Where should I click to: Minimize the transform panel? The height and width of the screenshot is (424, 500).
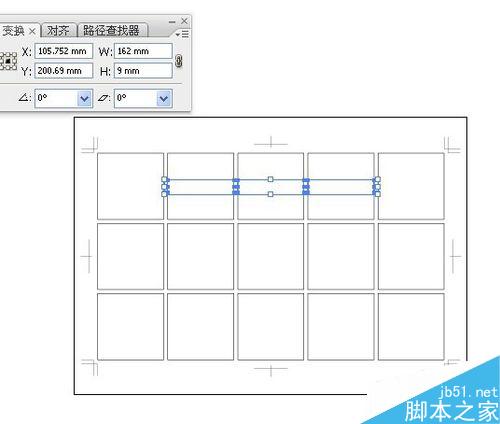[172, 22]
